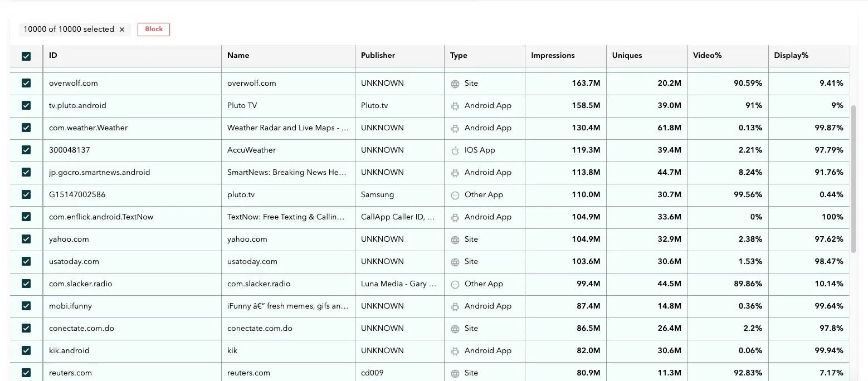Image resolution: width=868 pixels, height=381 pixels.
Task: Click the Other App icon for com.slacker.radio
Action: point(455,284)
